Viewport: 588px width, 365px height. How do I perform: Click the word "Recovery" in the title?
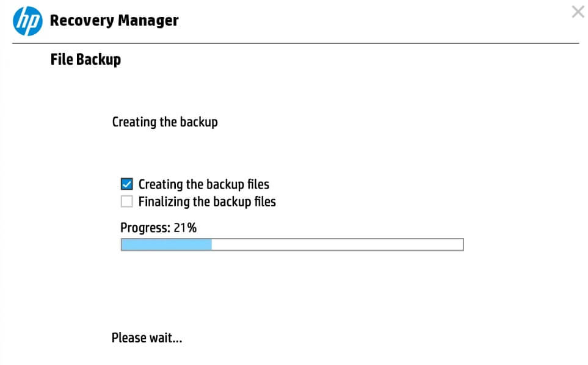81,21
